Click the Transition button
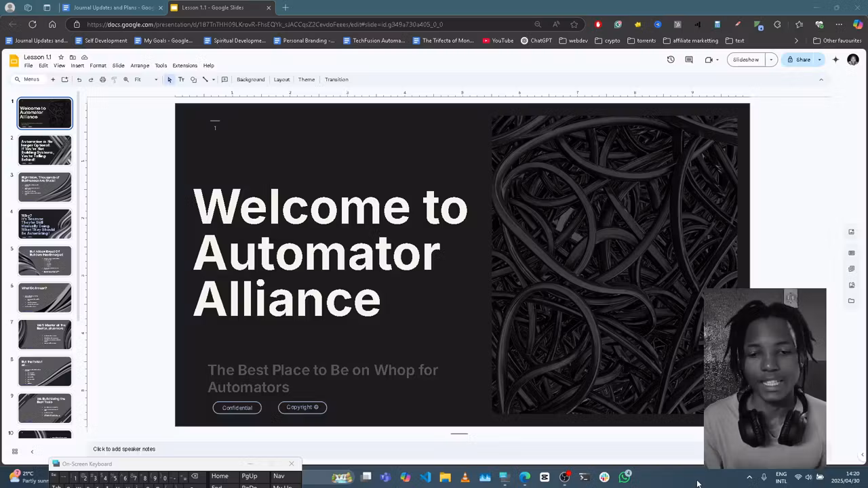The image size is (868, 488). pyautogui.click(x=336, y=79)
